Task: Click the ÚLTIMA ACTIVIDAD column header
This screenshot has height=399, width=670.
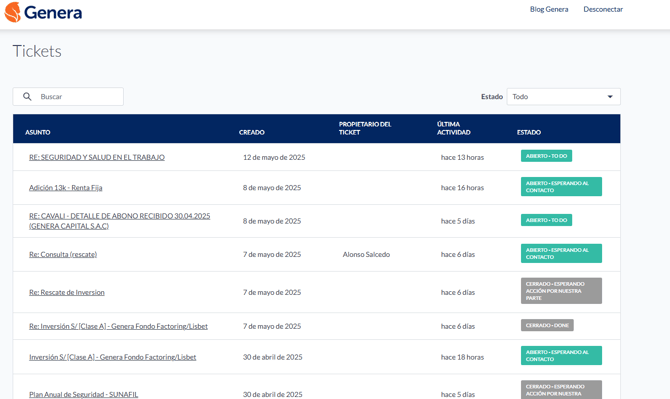Action: [x=454, y=128]
